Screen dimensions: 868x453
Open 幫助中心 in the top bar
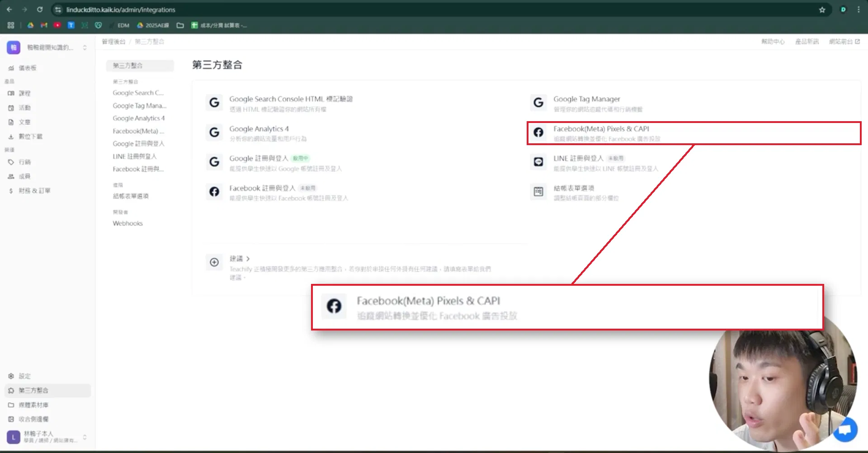tap(773, 42)
